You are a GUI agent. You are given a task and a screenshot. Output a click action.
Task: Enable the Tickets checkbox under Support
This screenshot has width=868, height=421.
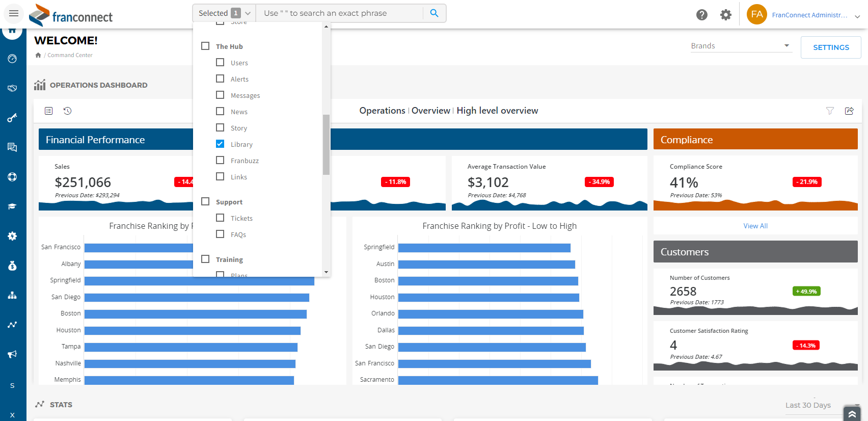(x=220, y=218)
